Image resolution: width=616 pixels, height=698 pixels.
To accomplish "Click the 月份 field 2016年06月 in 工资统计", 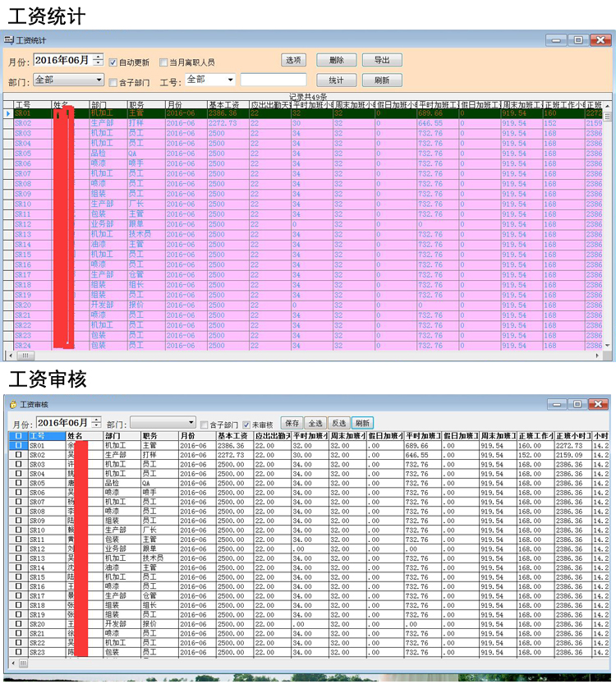I will coord(63,60).
